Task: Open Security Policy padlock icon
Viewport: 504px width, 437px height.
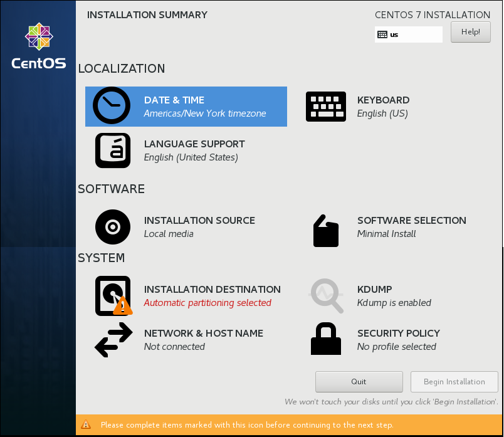Action: click(x=326, y=339)
